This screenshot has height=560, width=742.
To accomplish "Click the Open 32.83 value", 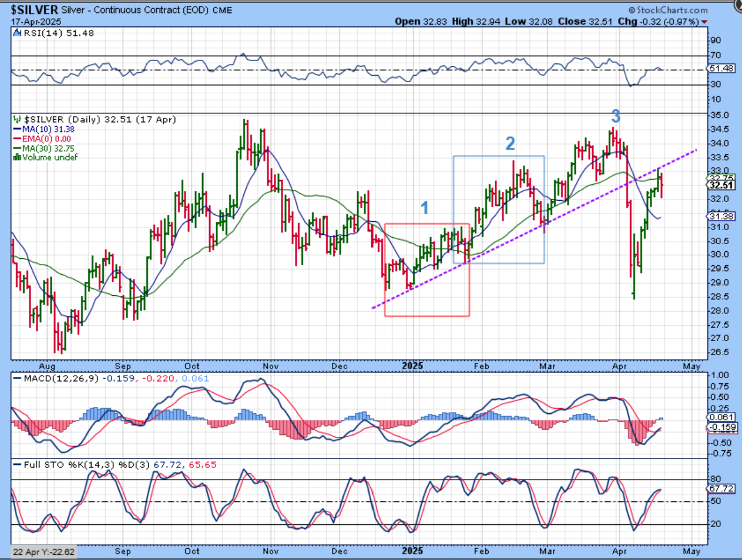I will [x=421, y=22].
